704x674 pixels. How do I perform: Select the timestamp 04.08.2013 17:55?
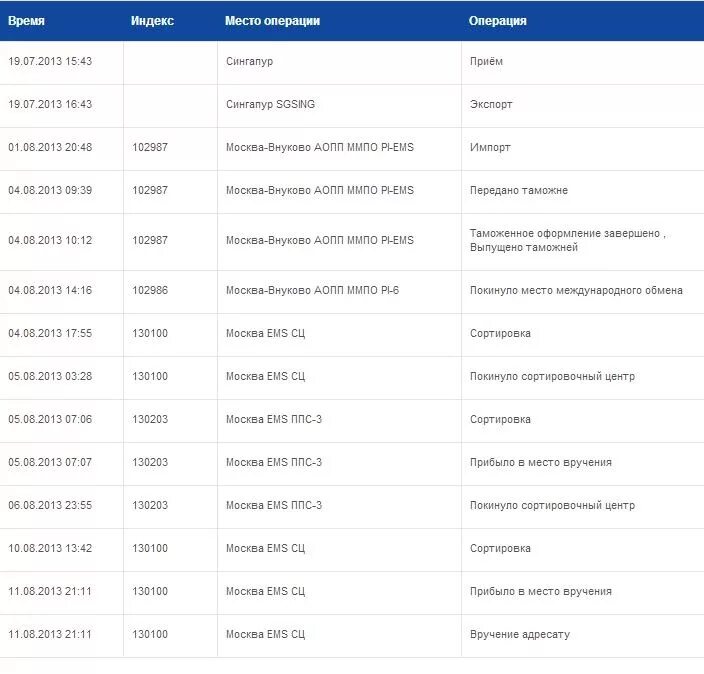click(x=50, y=333)
